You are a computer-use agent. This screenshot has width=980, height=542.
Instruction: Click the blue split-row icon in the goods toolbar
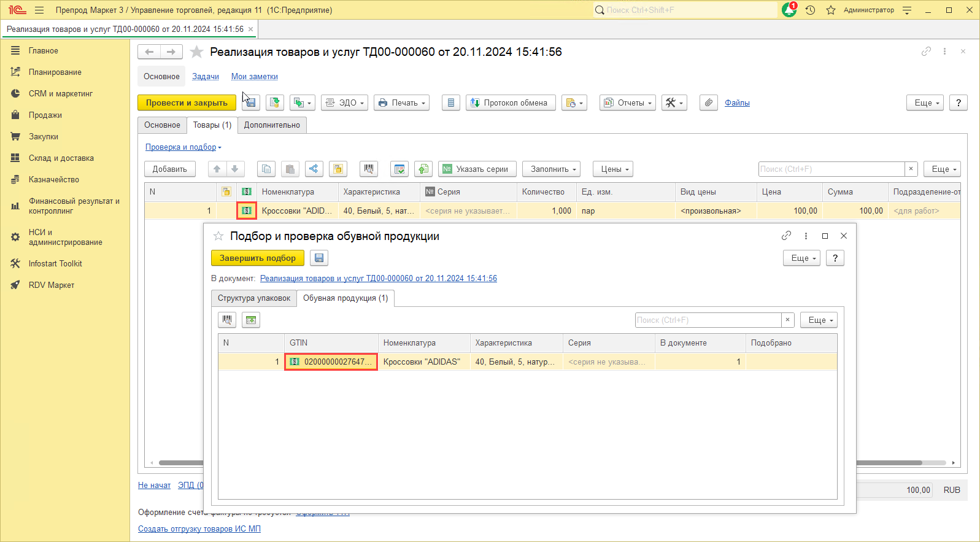(x=314, y=169)
